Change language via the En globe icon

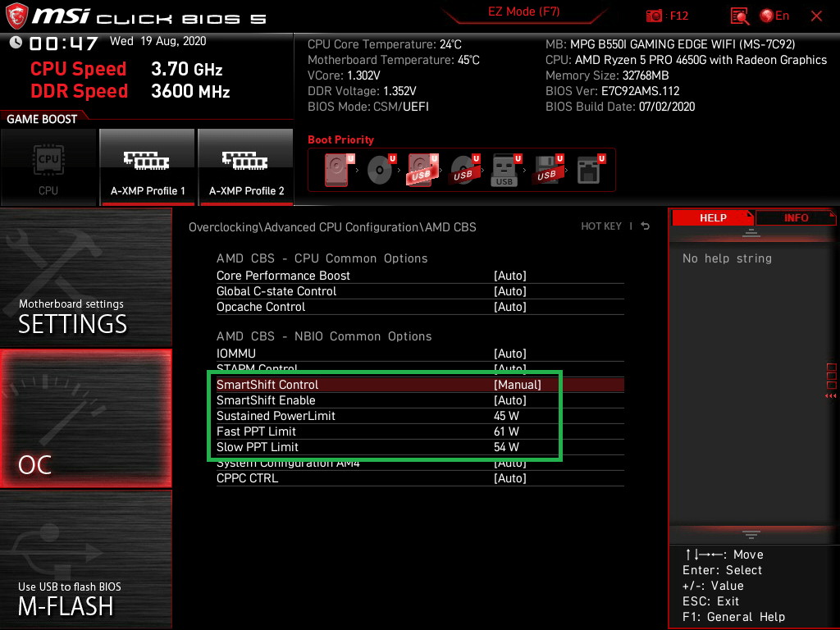[774, 16]
